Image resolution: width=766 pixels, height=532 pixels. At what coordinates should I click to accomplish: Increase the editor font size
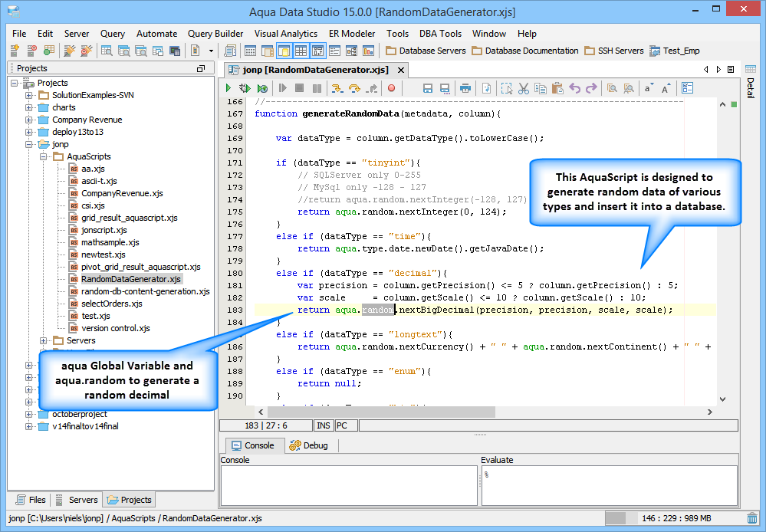666,89
